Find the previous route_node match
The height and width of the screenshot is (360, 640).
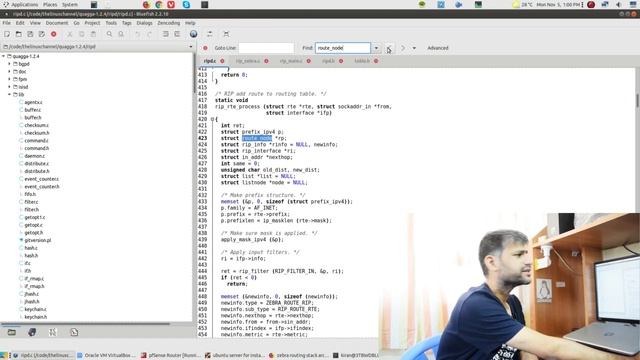389,48
